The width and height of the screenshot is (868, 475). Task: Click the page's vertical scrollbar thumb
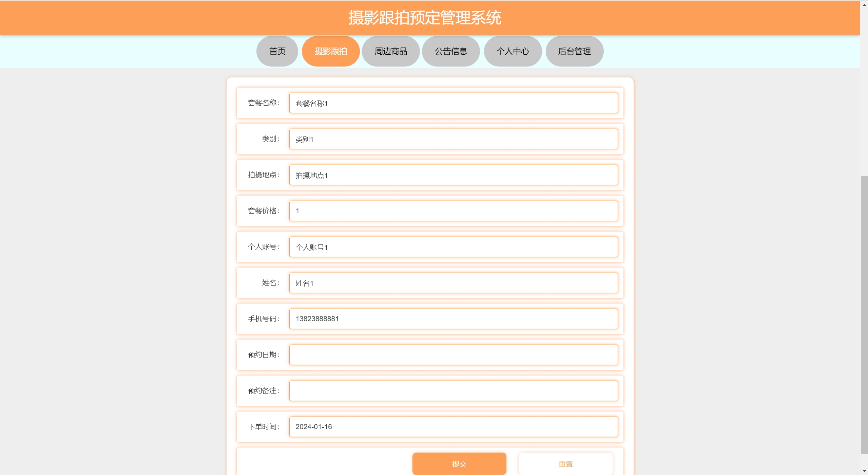pyautogui.click(x=864, y=315)
